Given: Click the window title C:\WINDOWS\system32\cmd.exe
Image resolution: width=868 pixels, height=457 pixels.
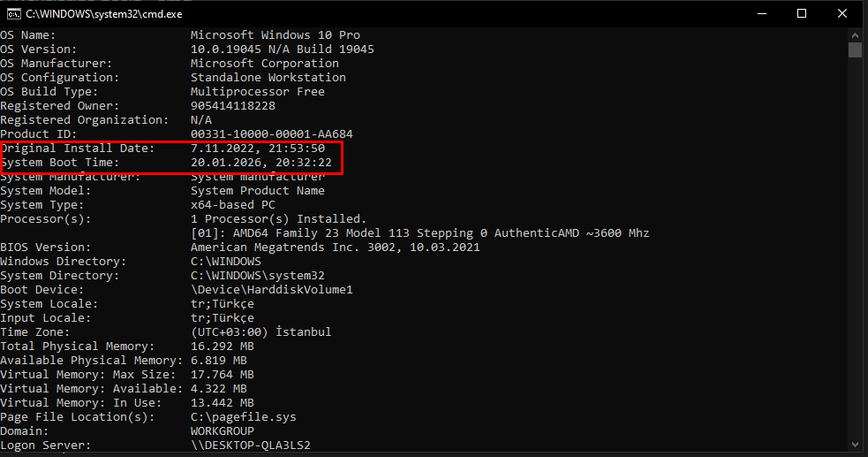Looking at the screenshot, I should point(104,14).
